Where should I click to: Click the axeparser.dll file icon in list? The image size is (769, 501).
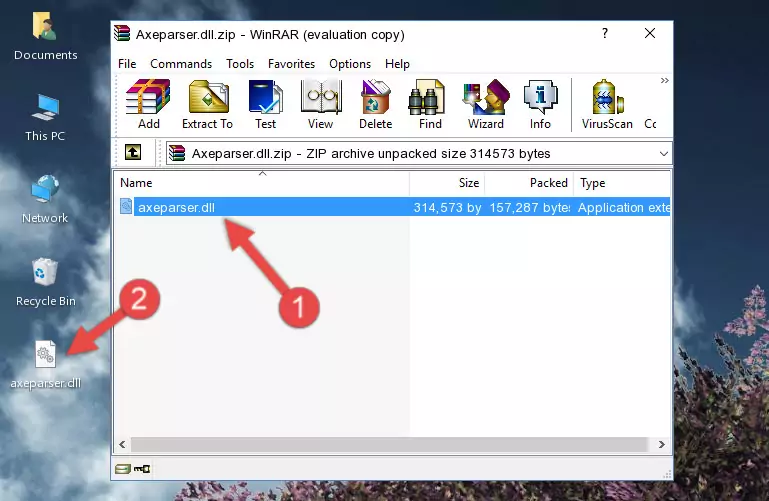[x=126, y=206]
